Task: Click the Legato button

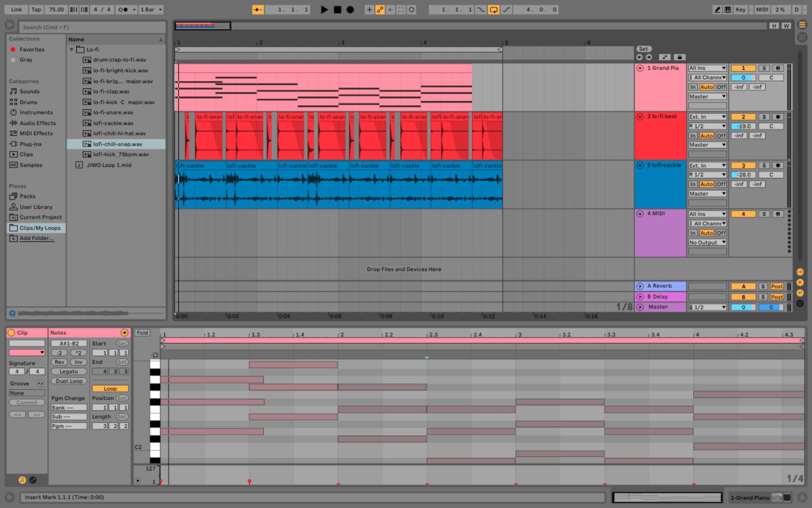Action: (x=69, y=372)
